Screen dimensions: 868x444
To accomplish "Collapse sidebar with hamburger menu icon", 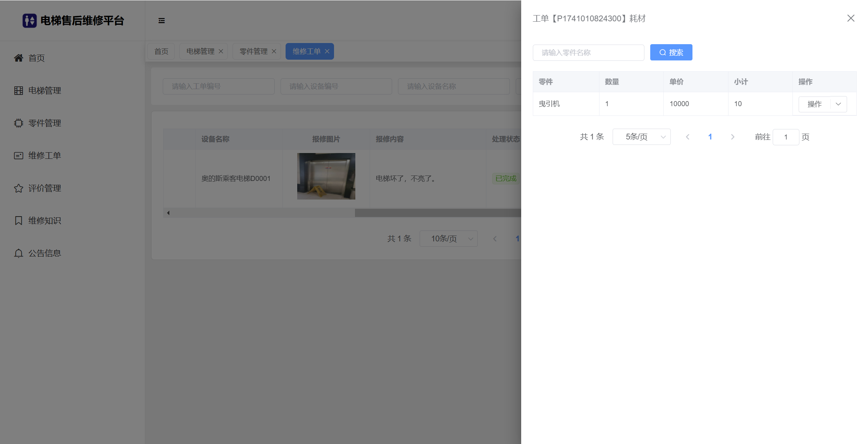I will pyautogui.click(x=162, y=21).
